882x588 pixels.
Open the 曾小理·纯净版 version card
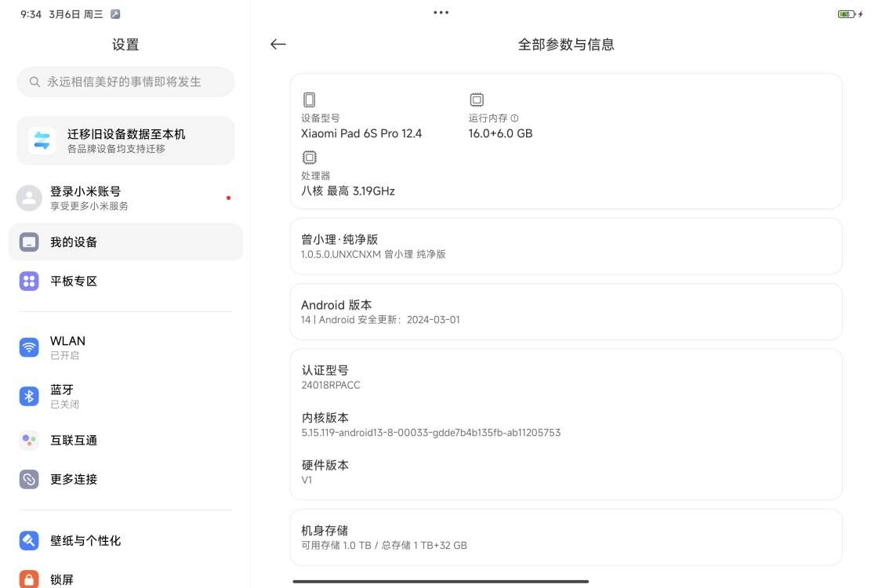click(566, 246)
